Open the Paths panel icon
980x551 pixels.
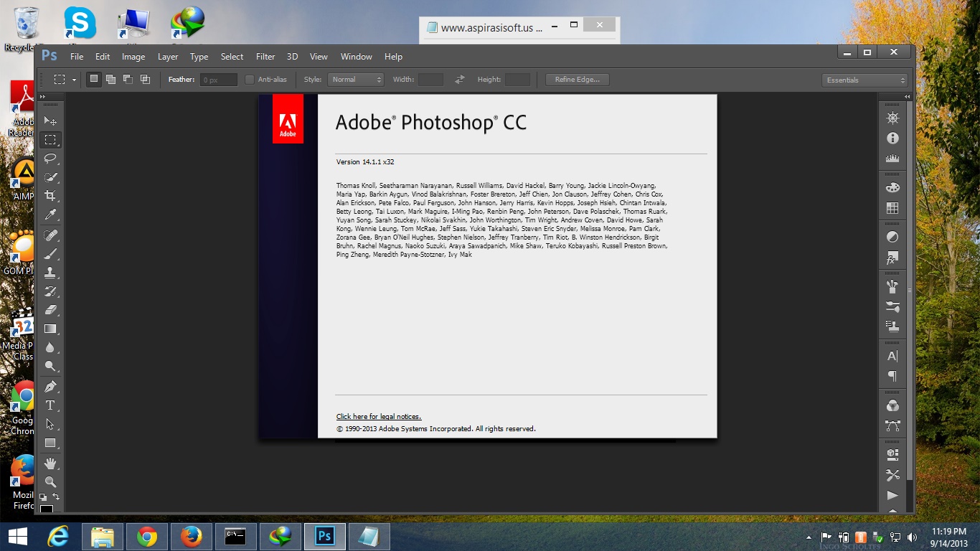tap(892, 425)
